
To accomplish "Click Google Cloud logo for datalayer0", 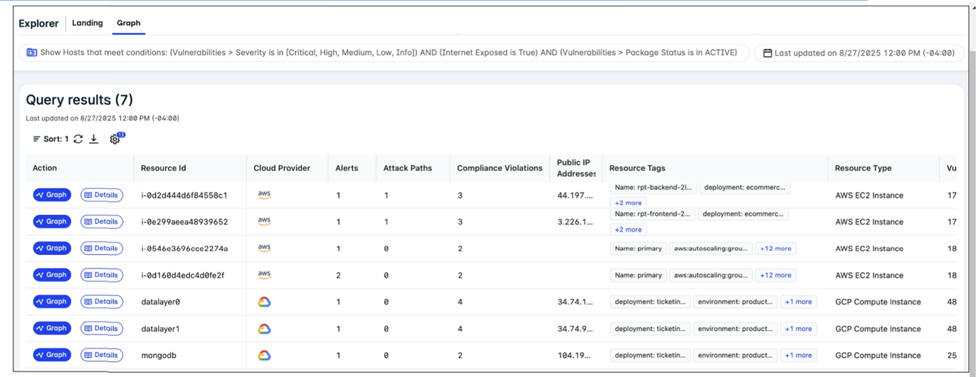I will [x=264, y=302].
